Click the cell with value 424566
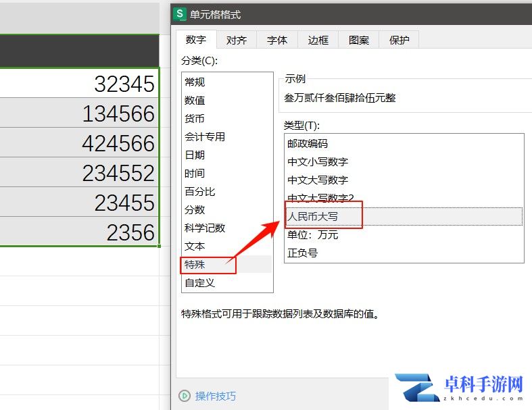Viewport: 532px width, 410px height. point(79,143)
